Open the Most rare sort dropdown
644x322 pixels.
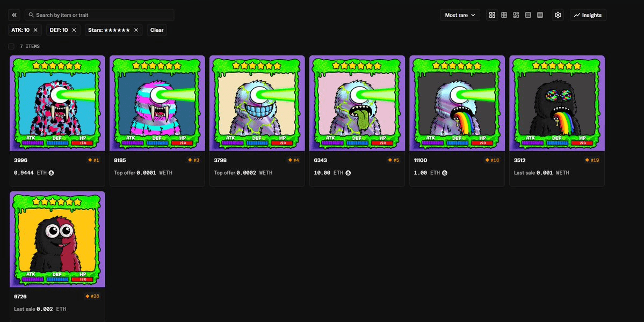(460, 15)
